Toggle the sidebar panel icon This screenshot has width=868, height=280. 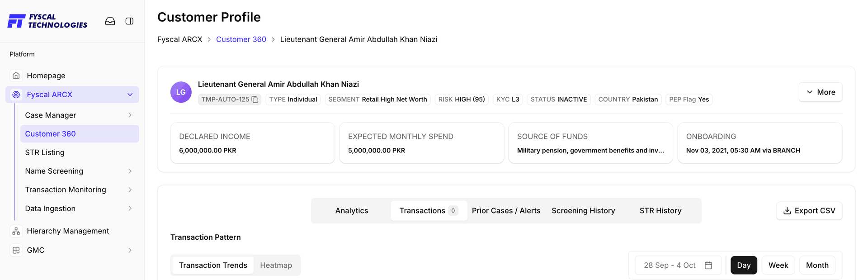[129, 21]
